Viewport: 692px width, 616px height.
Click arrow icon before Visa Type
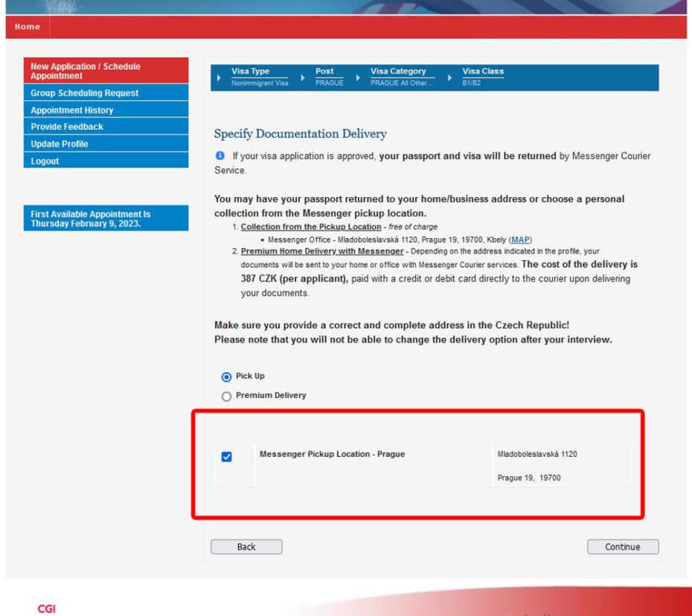pyautogui.click(x=219, y=77)
